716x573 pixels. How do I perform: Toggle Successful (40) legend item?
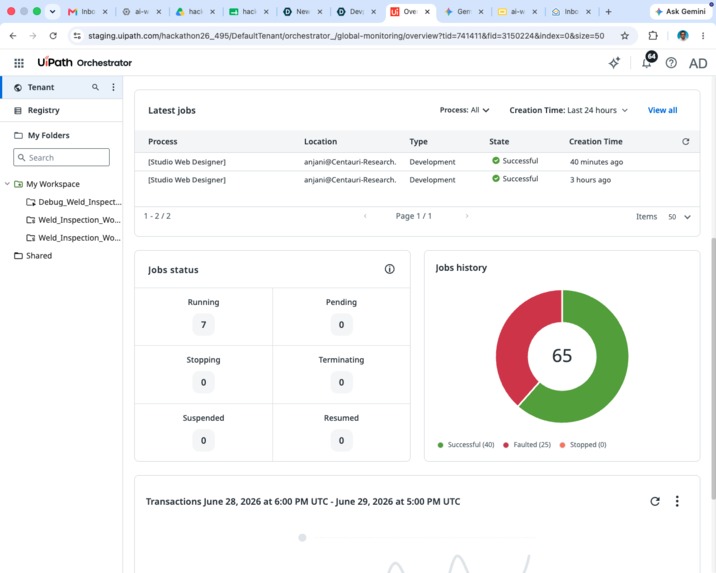click(x=466, y=445)
